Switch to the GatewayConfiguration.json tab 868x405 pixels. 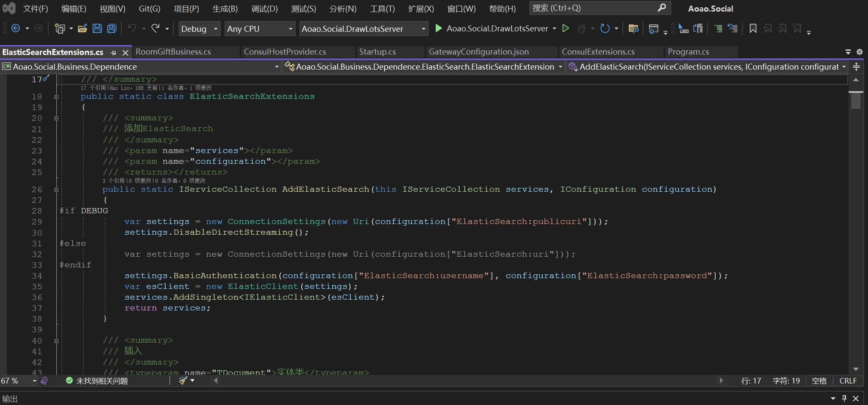(479, 52)
